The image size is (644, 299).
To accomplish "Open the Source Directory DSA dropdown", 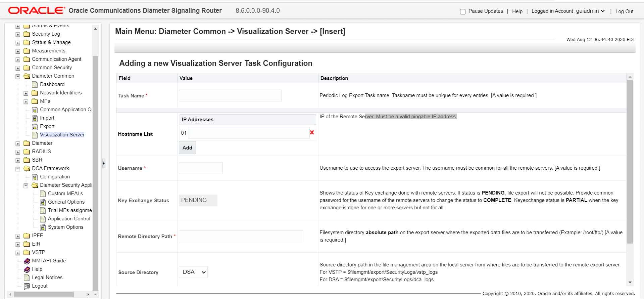I will (x=193, y=272).
